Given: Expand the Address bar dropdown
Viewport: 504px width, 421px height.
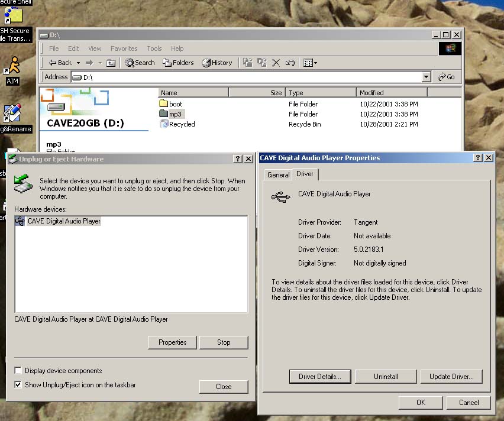Looking at the screenshot, I should (427, 77).
